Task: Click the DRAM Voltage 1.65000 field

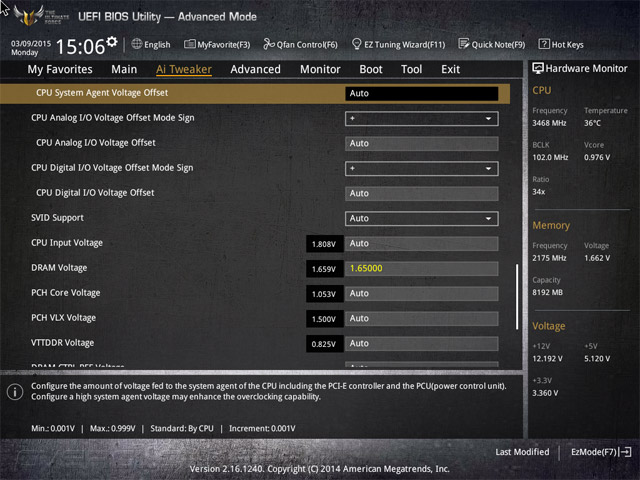Action: [x=422, y=269]
